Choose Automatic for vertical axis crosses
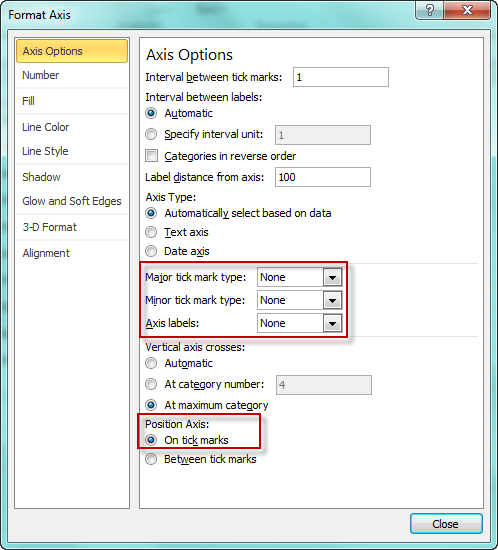Image resolution: width=498 pixels, height=550 pixels. (x=151, y=363)
